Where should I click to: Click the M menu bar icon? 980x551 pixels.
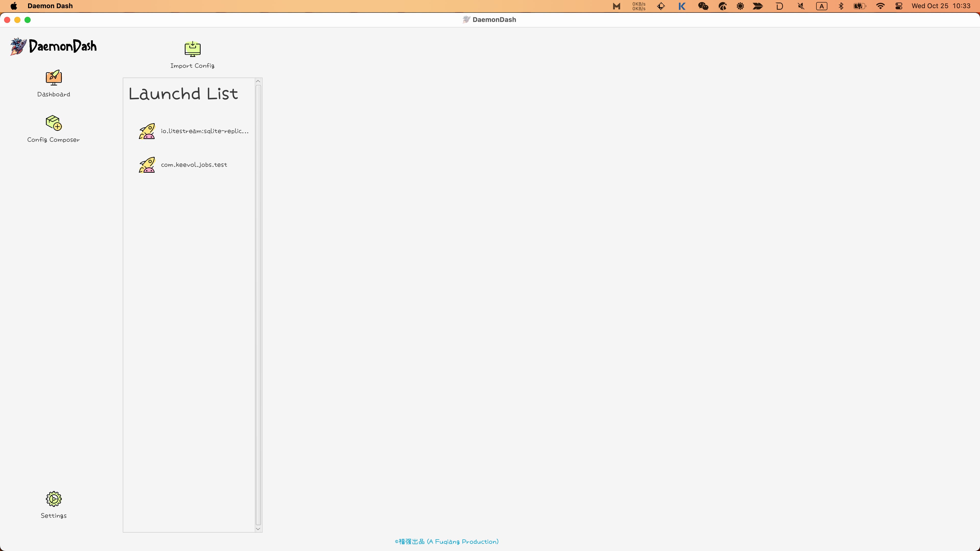[x=617, y=6]
